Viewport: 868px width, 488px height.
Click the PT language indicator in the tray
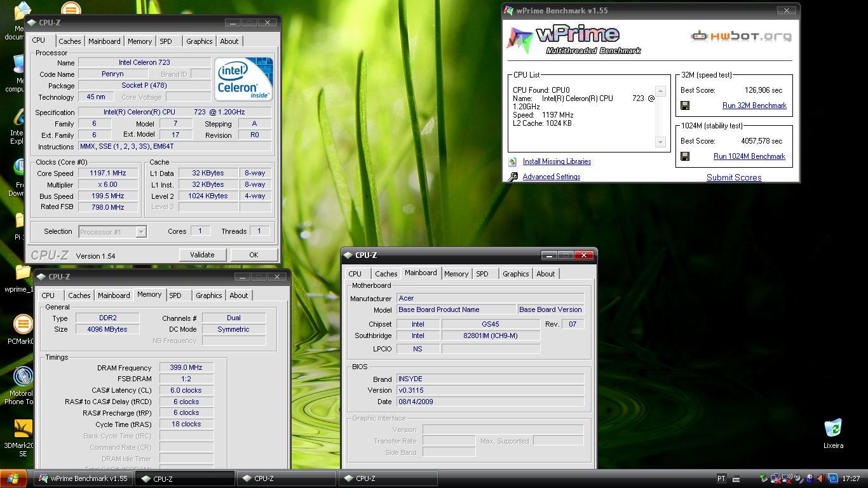pyautogui.click(x=721, y=478)
